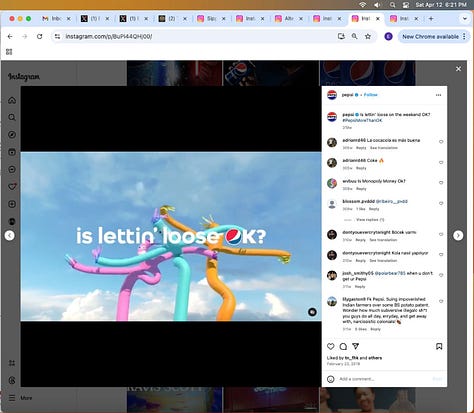The width and height of the screenshot is (474, 413).
Task: Follow the pepsi account
Action: pyautogui.click(x=370, y=95)
